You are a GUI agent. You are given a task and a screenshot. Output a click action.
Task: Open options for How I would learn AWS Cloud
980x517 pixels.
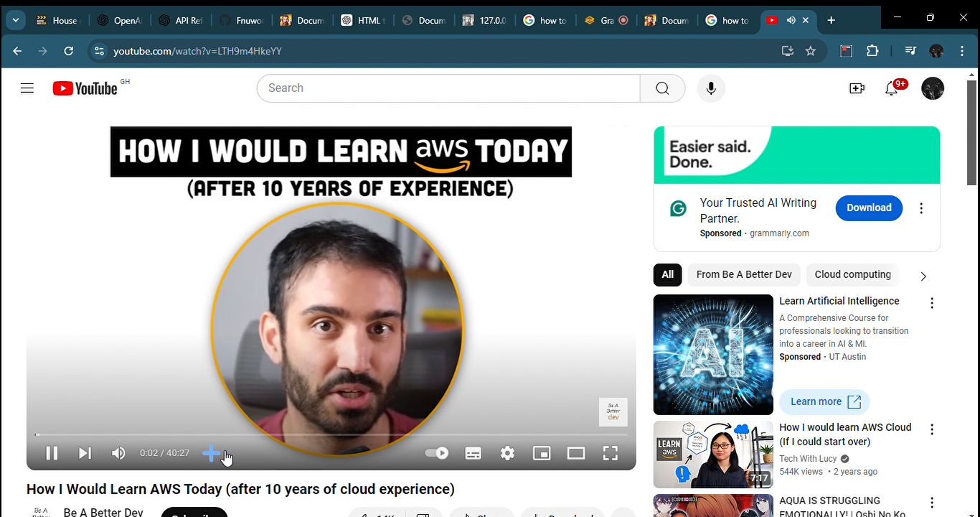(x=932, y=429)
